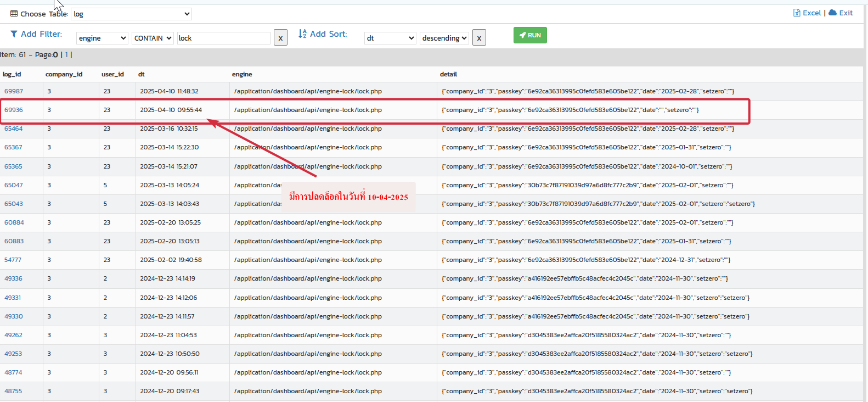Remove the filter with its x button

point(280,38)
